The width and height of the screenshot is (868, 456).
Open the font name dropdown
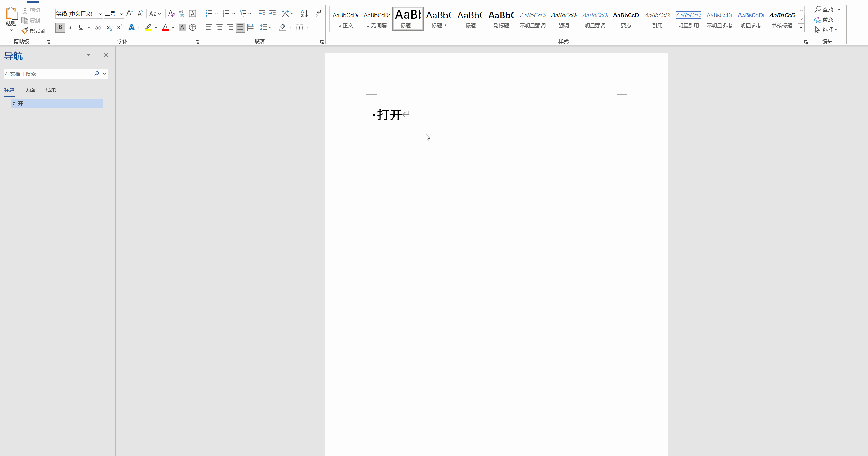pyautogui.click(x=100, y=14)
